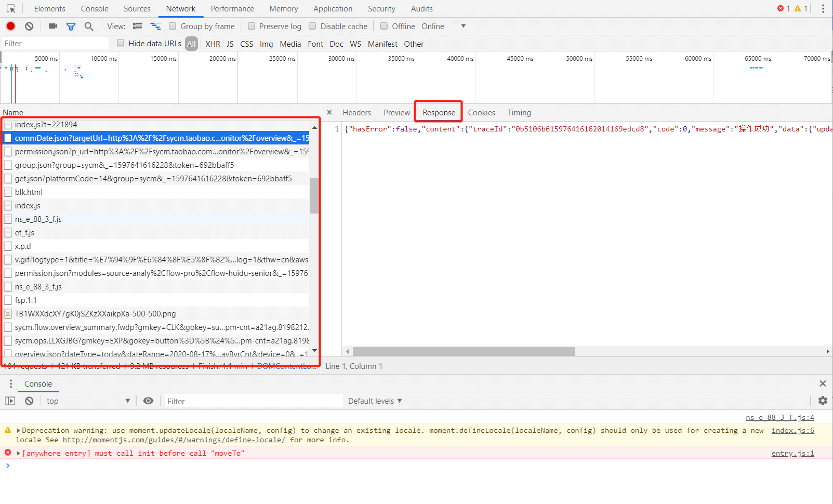
Task: Enable Group by frame checkbox
Action: [x=173, y=26]
